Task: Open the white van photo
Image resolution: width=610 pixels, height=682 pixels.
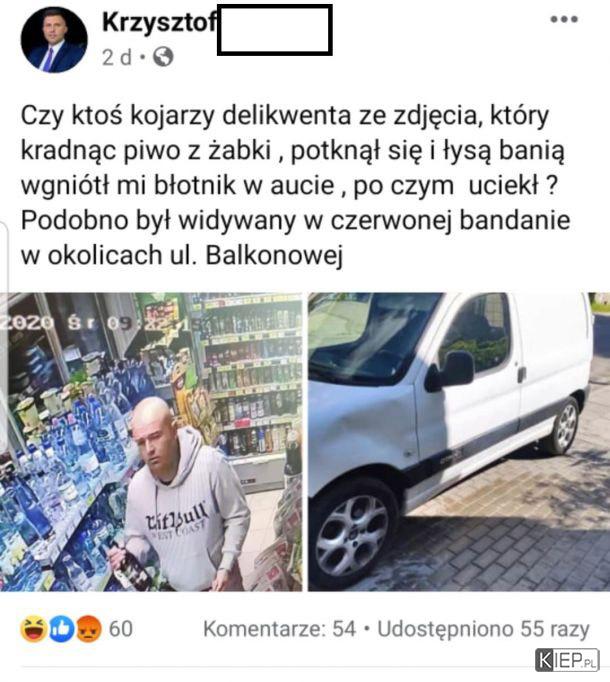Action: 459,442
